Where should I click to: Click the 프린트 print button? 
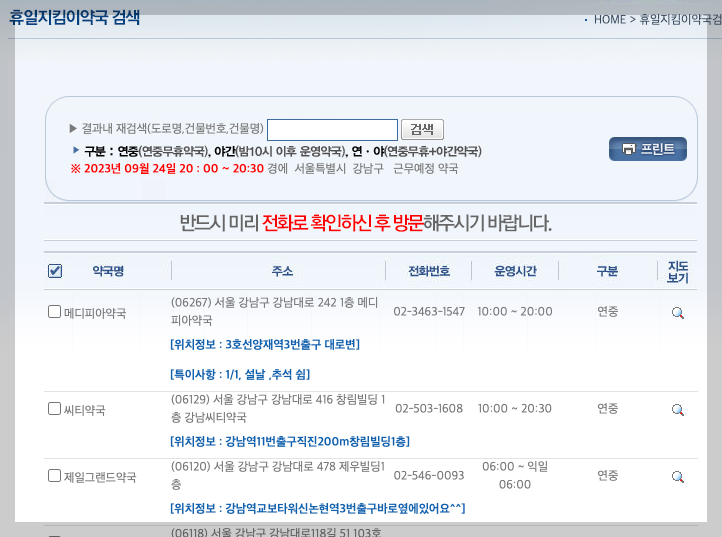coord(647,149)
